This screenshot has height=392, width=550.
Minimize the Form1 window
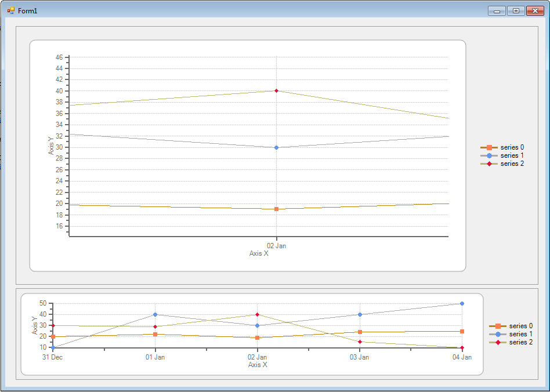coord(497,10)
